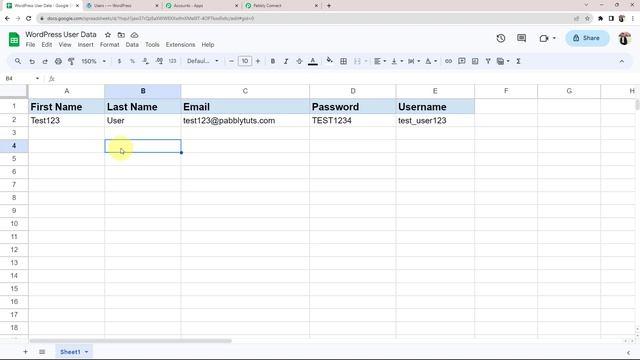Open the Tools menu

tap(152, 44)
